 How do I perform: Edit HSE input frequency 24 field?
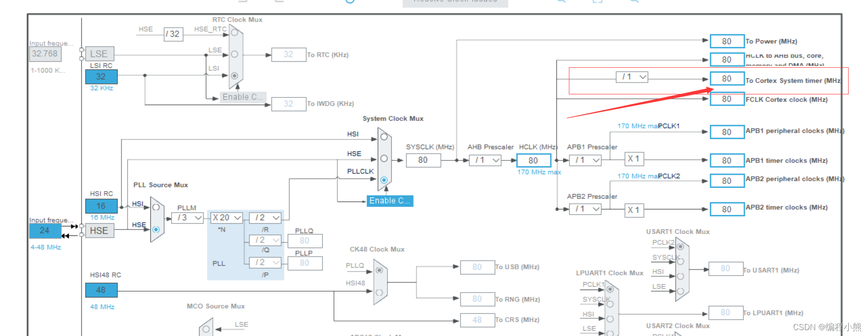(45, 230)
